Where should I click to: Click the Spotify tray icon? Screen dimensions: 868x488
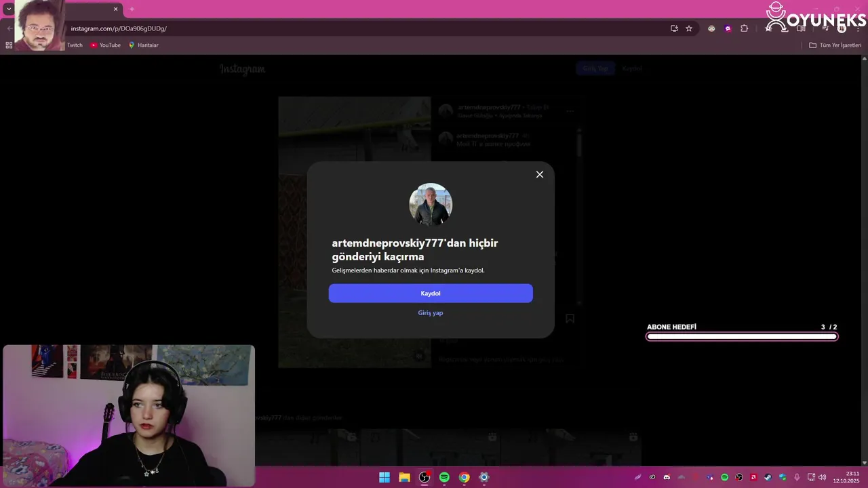(x=725, y=477)
